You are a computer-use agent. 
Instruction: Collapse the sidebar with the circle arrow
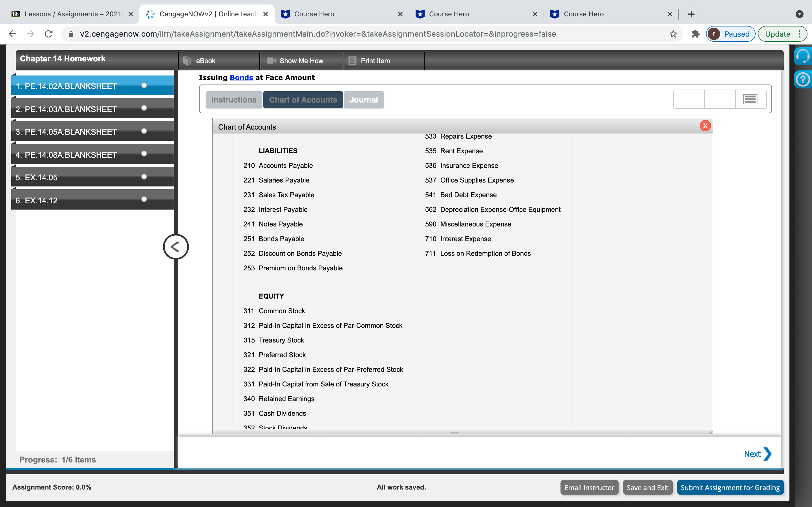click(175, 247)
